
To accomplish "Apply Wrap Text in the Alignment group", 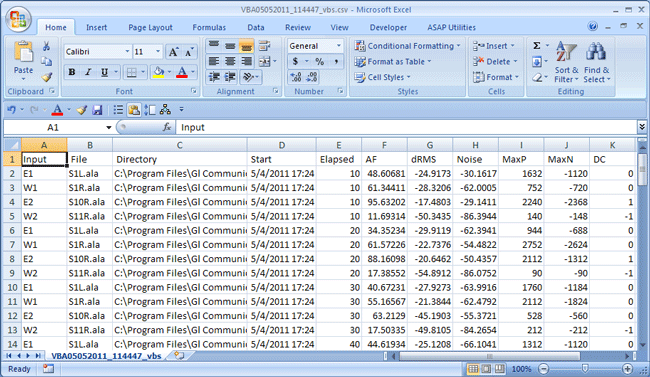I will coord(264,46).
